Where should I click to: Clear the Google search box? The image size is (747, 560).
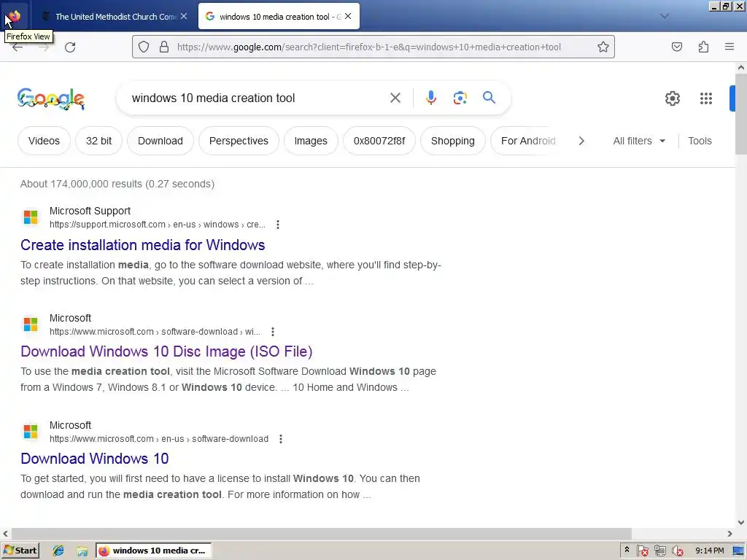[395, 98]
